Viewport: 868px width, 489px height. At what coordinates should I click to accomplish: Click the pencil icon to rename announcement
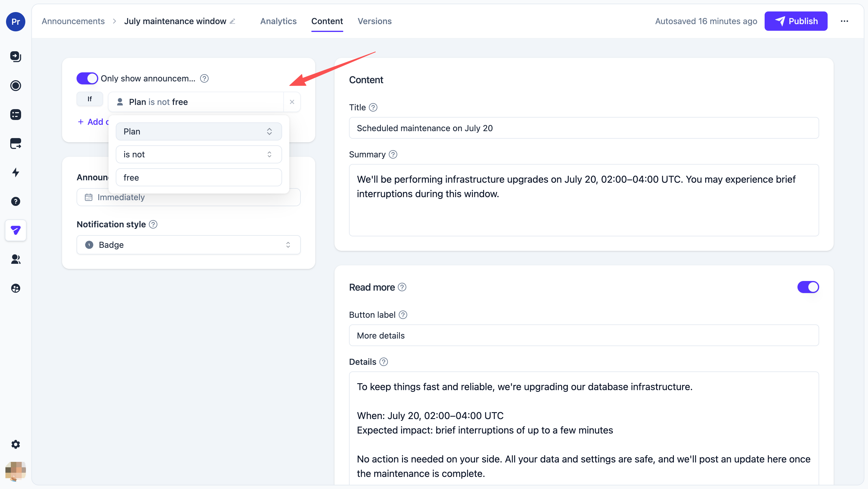[x=232, y=21]
